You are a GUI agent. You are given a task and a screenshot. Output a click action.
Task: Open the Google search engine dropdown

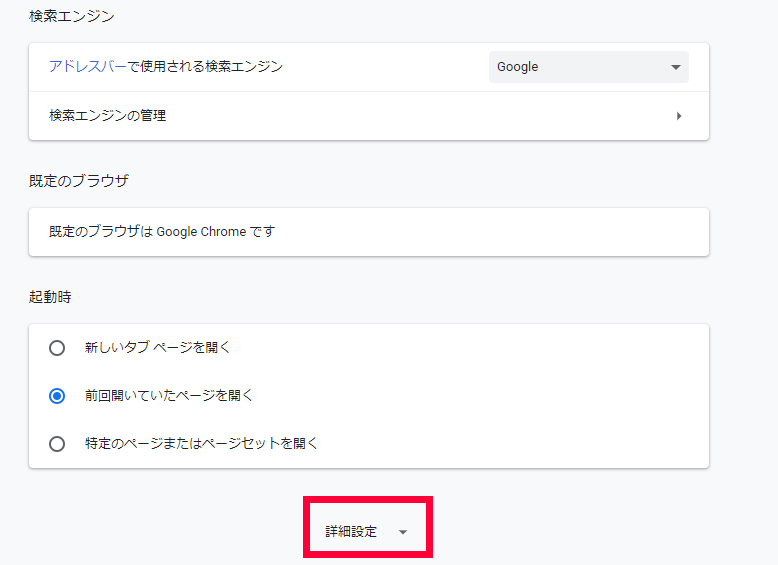pos(588,67)
